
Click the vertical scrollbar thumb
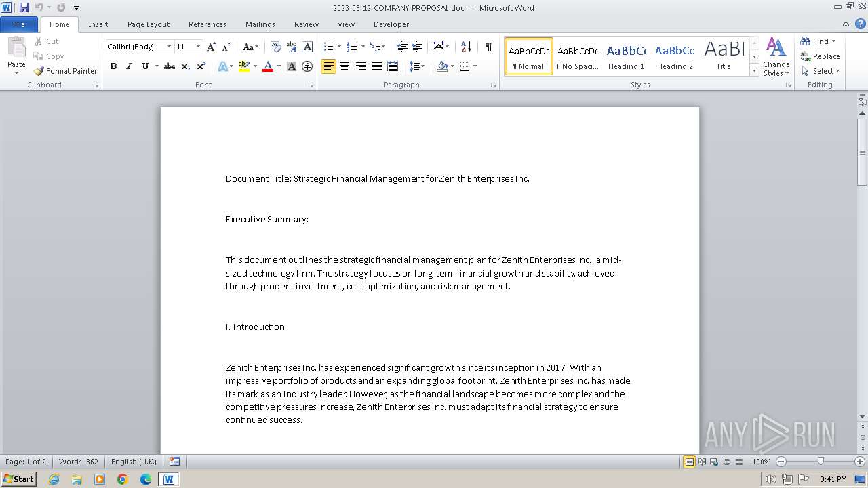(862, 152)
